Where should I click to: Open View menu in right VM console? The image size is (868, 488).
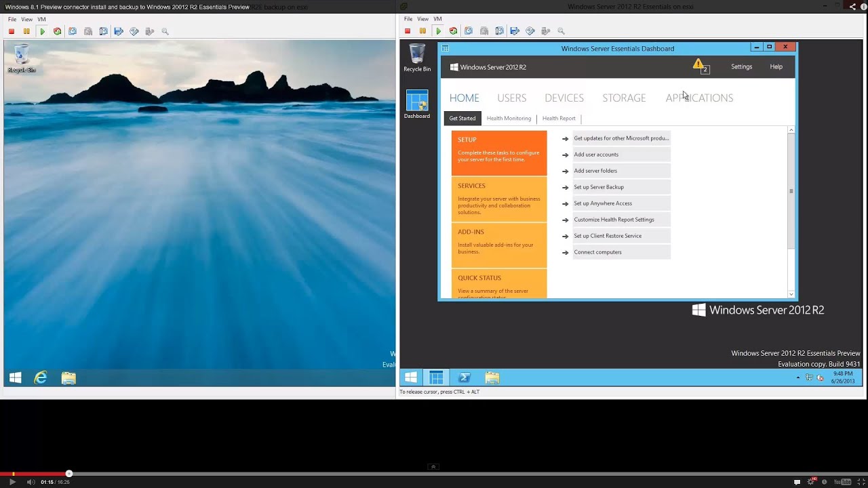pyautogui.click(x=422, y=19)
